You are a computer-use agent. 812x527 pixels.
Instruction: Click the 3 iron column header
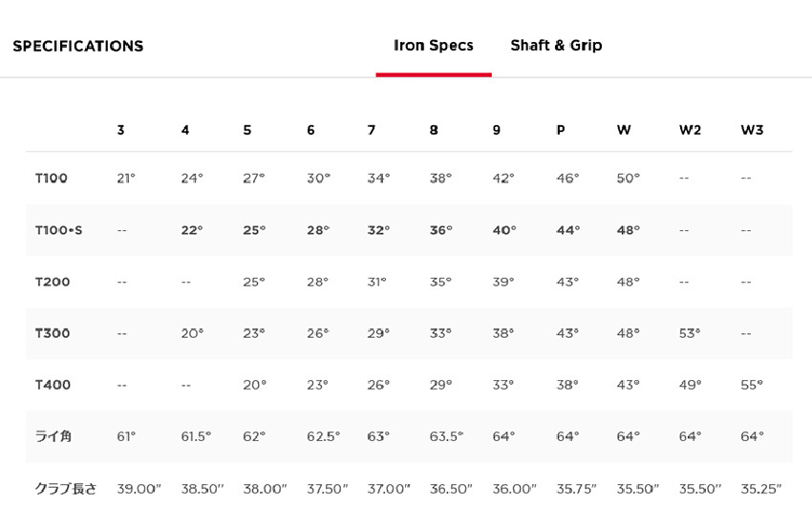coord(120,130)
